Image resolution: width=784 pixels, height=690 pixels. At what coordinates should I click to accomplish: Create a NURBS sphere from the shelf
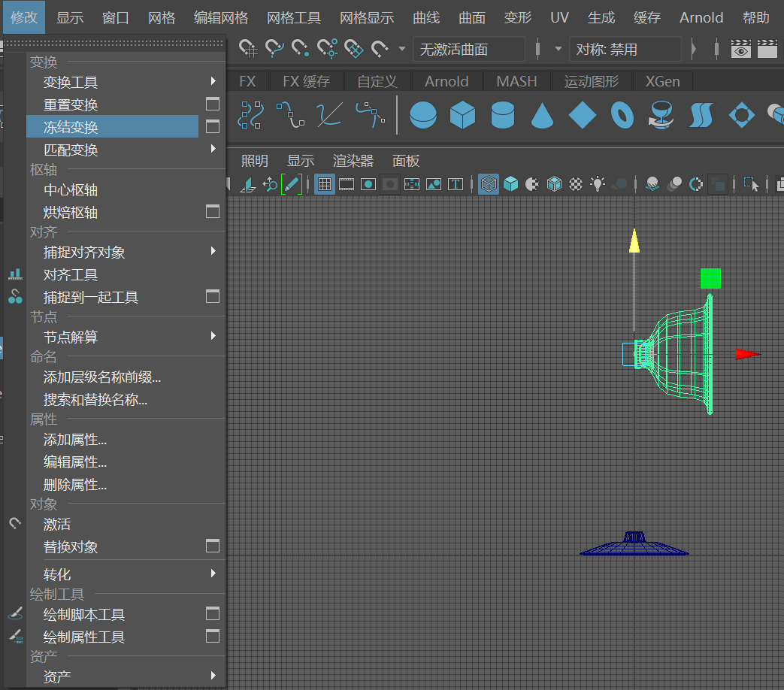tap(423, 115)
